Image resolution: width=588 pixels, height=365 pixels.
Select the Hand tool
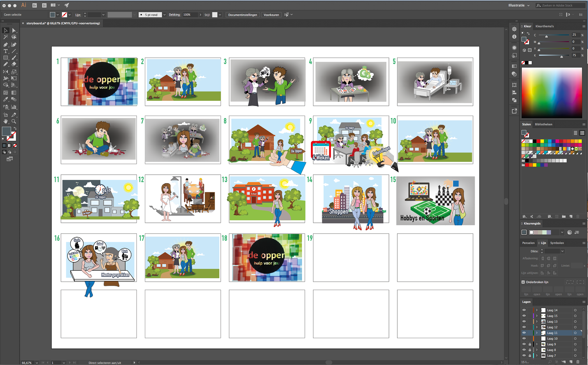[x=6, y=121]
